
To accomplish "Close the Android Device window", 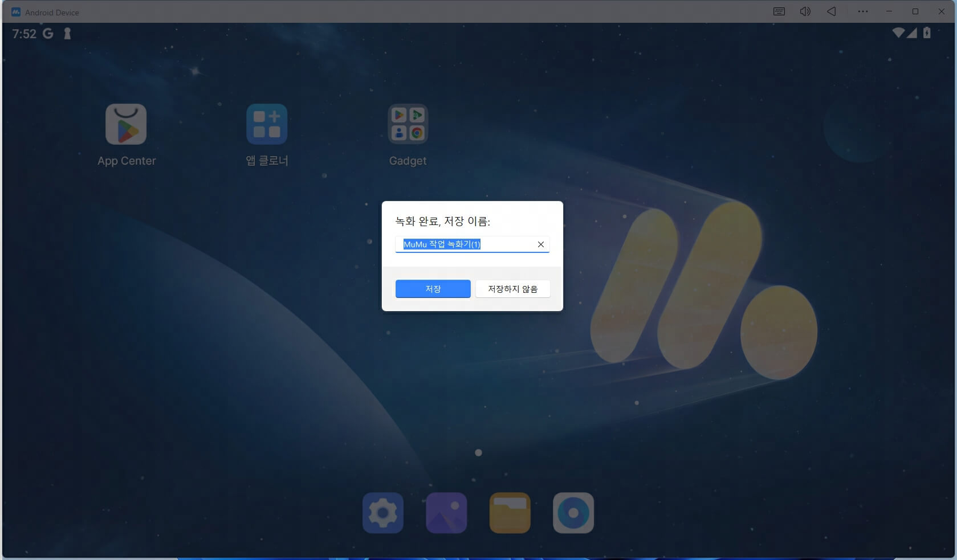I will (942, 11).
